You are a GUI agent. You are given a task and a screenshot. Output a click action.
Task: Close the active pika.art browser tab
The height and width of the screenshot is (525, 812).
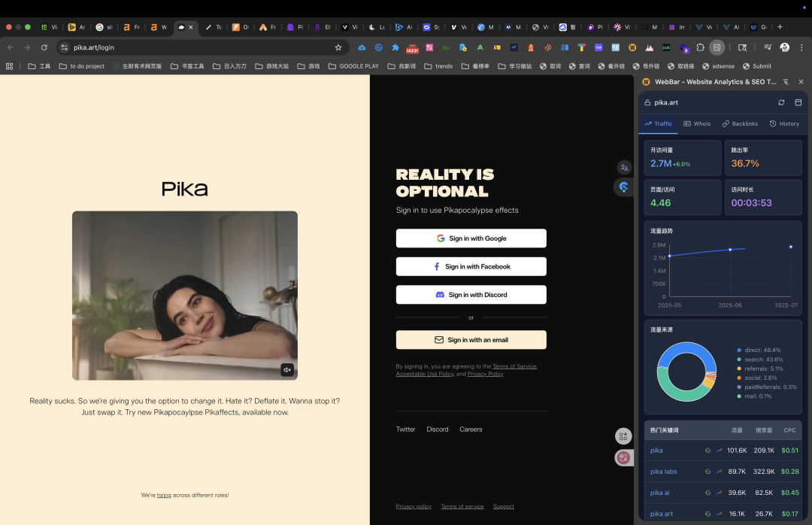(190, 27)
